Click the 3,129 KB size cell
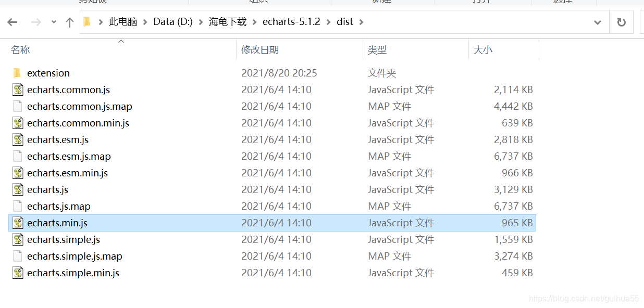Image resolution: width=644 pixels, height=308 pixels. pyautogui.click(x=513, y=190)
